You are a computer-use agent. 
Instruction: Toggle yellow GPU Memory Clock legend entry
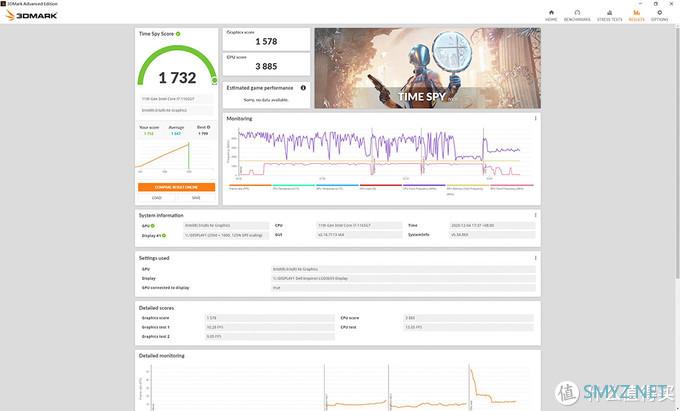click(x=468, y=189)
